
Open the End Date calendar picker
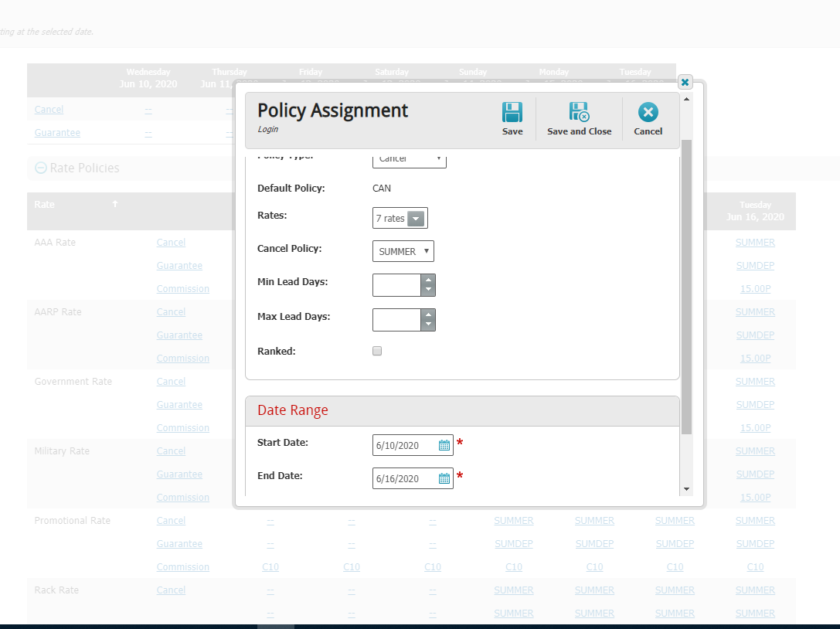tap(444, 478)
